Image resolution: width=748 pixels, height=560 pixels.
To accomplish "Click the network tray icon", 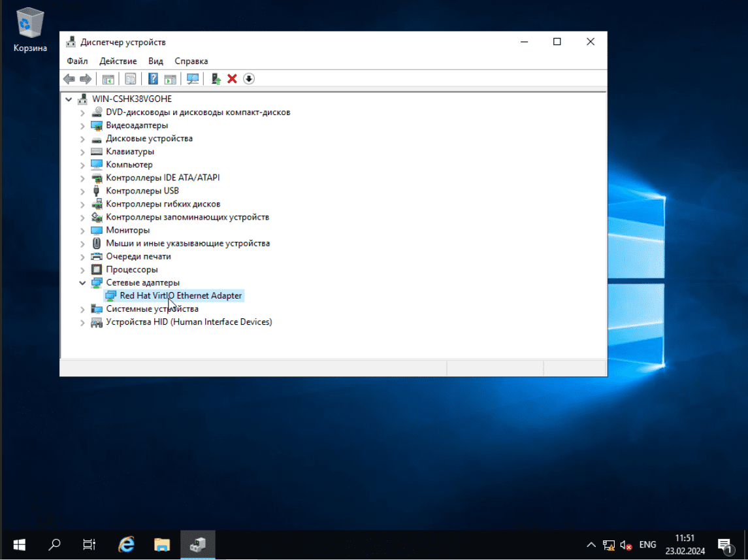I will tap(609, 545).
